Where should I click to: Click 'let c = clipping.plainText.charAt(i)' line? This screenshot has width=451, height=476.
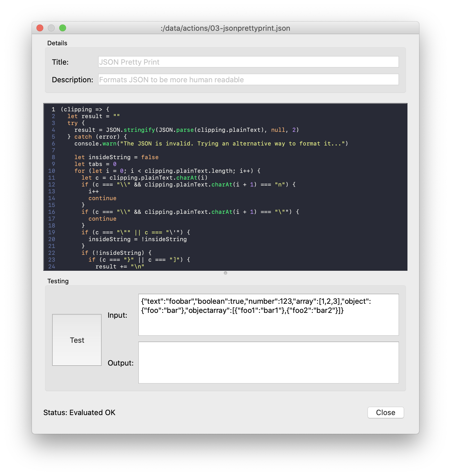click(x=145, y=178)
